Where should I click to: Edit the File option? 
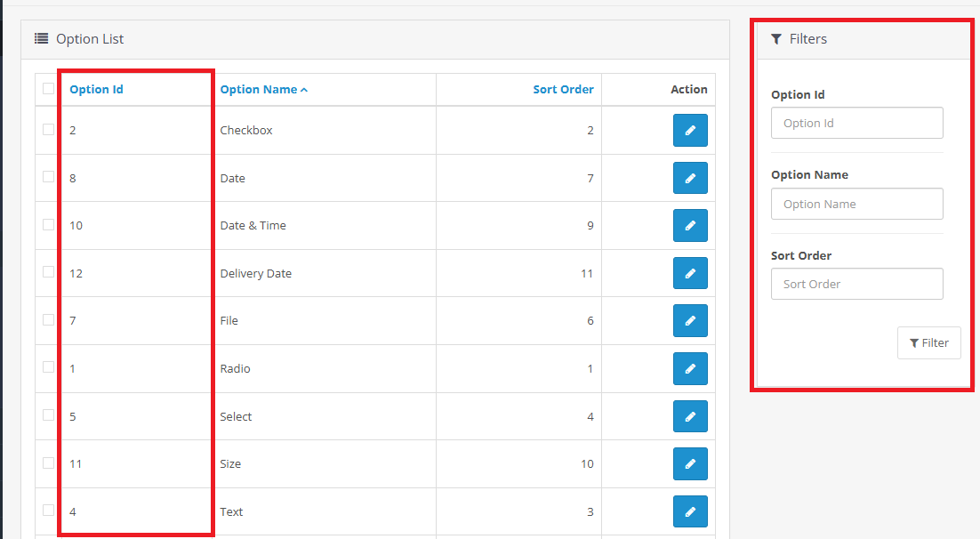pos(690,321)
